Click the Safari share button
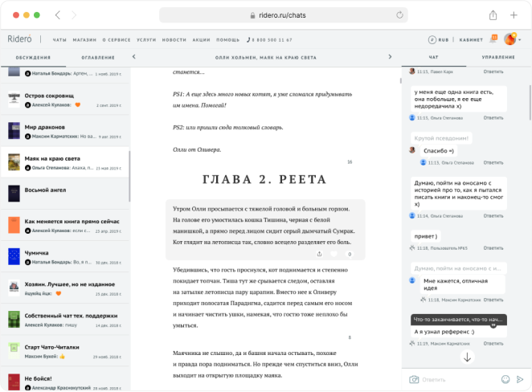This screenshot has height=392, width=532. tap(493, 15)
